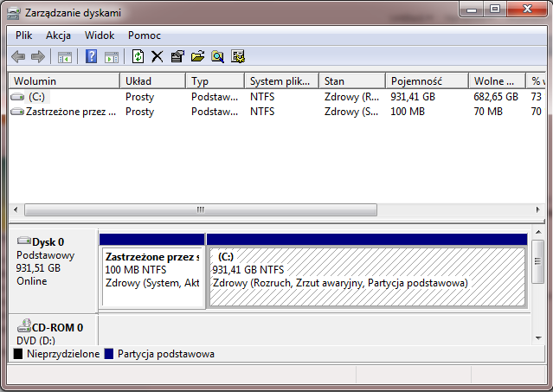Click the Forward arrow toolbar icon
The image size is (553, 392).
[38, 56]
